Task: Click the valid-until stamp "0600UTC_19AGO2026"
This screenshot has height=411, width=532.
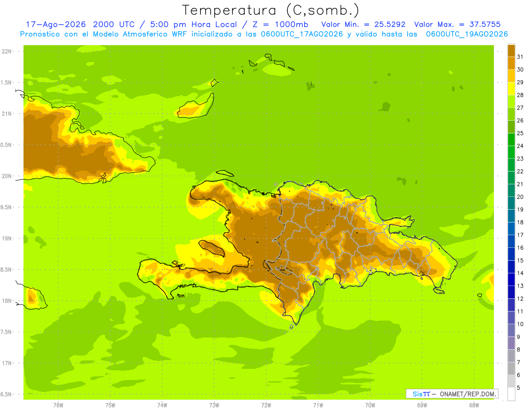Action: (x=467, y=34)
